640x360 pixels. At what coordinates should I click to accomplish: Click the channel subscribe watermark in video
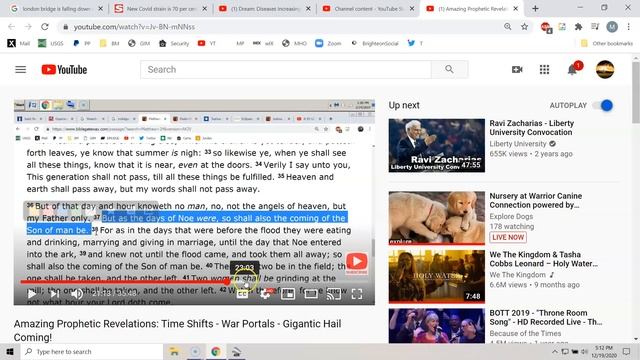356,263
